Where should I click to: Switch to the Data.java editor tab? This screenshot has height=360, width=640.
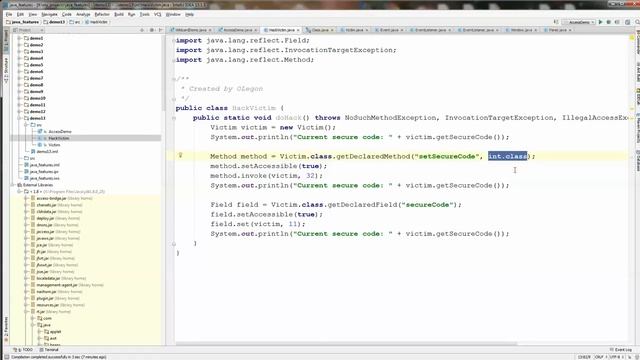click(320, 30)
